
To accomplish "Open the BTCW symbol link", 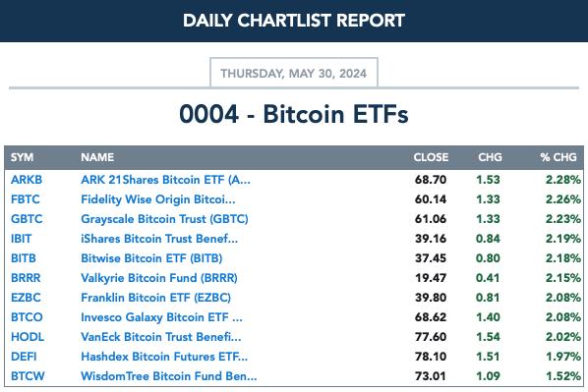I will [28, 376].
